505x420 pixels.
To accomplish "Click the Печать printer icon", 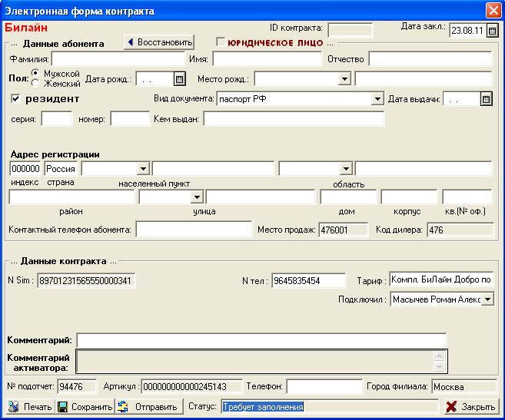I will [x=14, y=407].
